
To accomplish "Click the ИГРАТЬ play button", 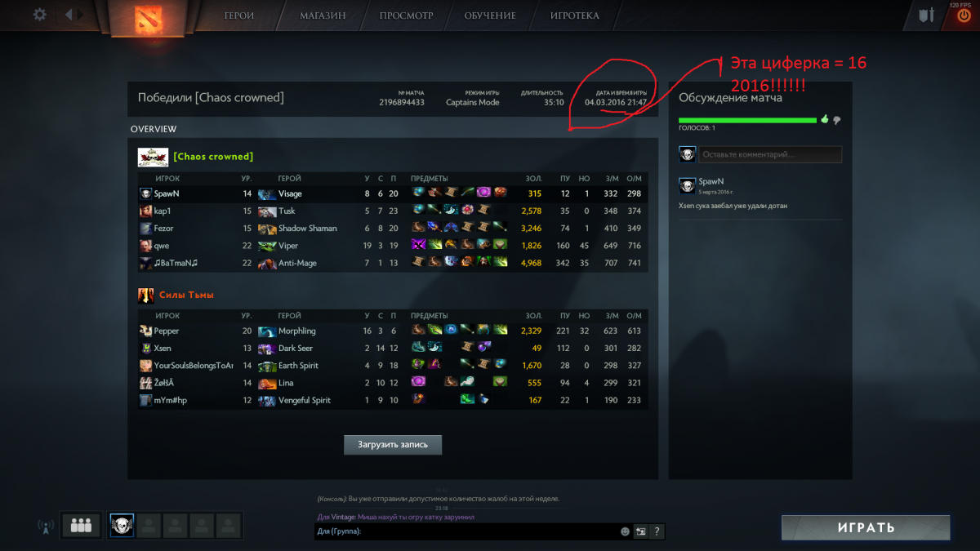I will coord(866,527).
